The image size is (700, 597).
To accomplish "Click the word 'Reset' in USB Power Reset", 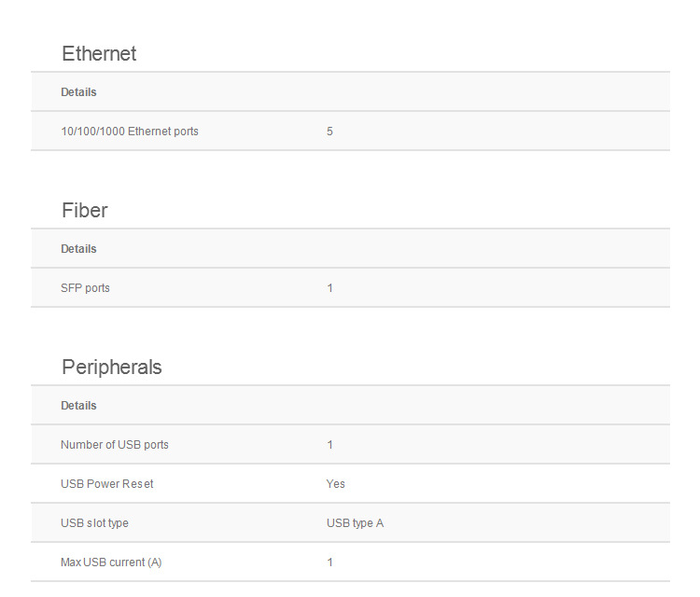I will coord(138,484).
